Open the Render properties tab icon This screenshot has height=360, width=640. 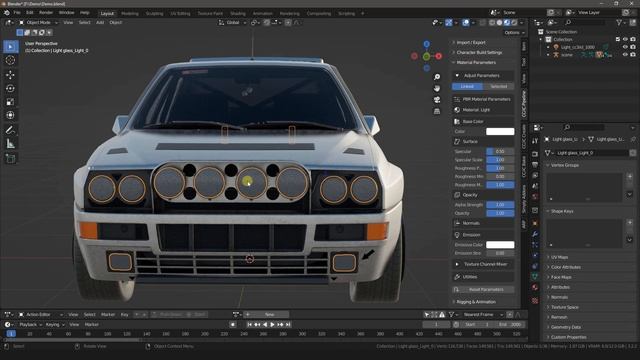[535, 154]
